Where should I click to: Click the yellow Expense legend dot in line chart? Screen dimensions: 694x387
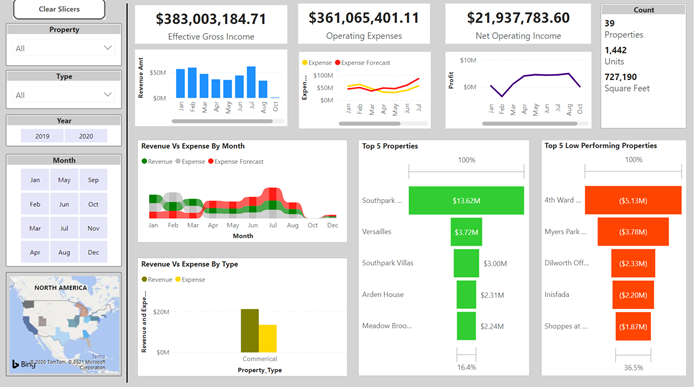click(305, 62)
